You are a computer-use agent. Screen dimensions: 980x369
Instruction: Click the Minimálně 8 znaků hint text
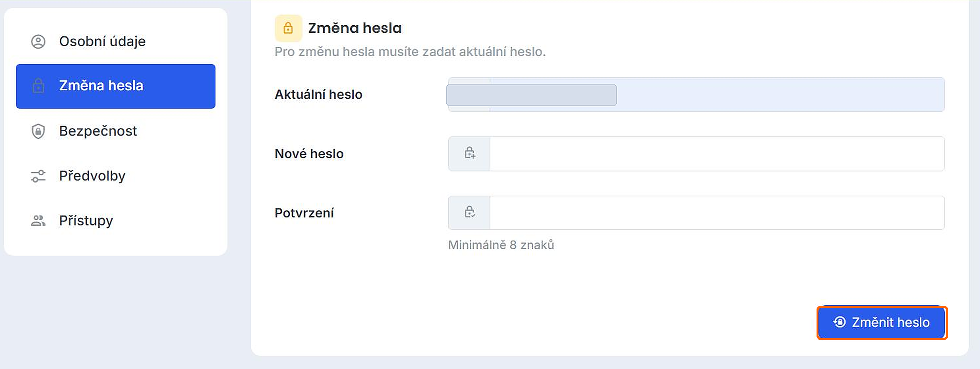click(x=501, y=245)
